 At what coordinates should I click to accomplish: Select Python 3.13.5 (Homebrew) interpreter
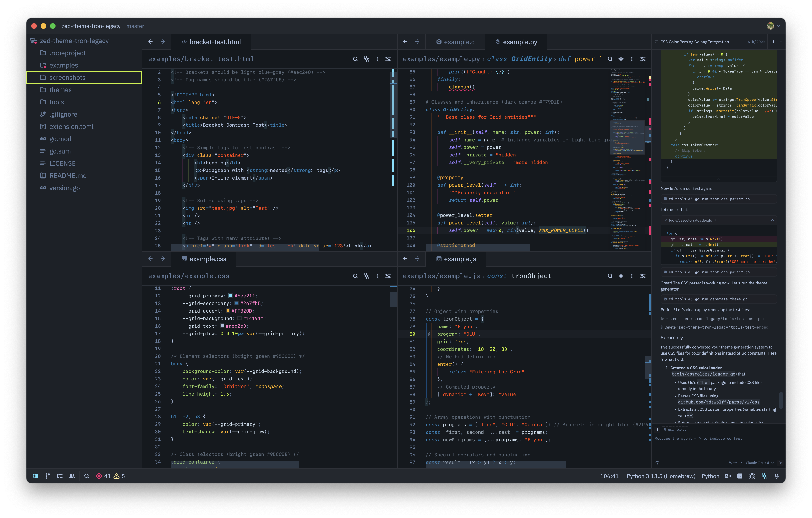661,476
